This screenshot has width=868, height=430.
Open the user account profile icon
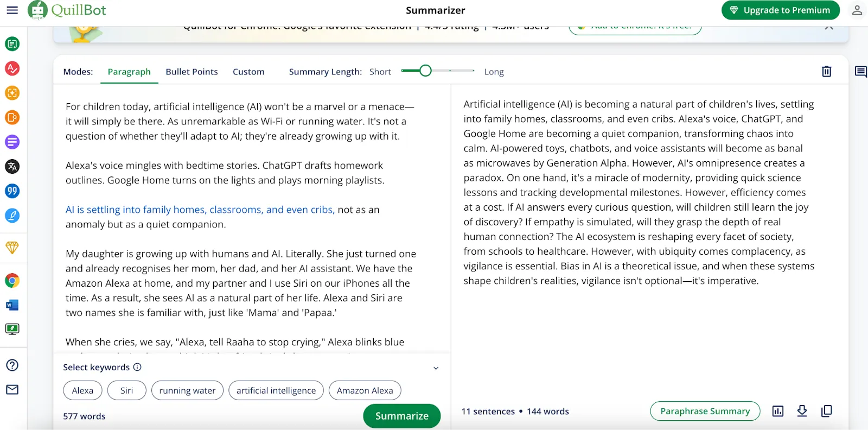click(857, 10)
